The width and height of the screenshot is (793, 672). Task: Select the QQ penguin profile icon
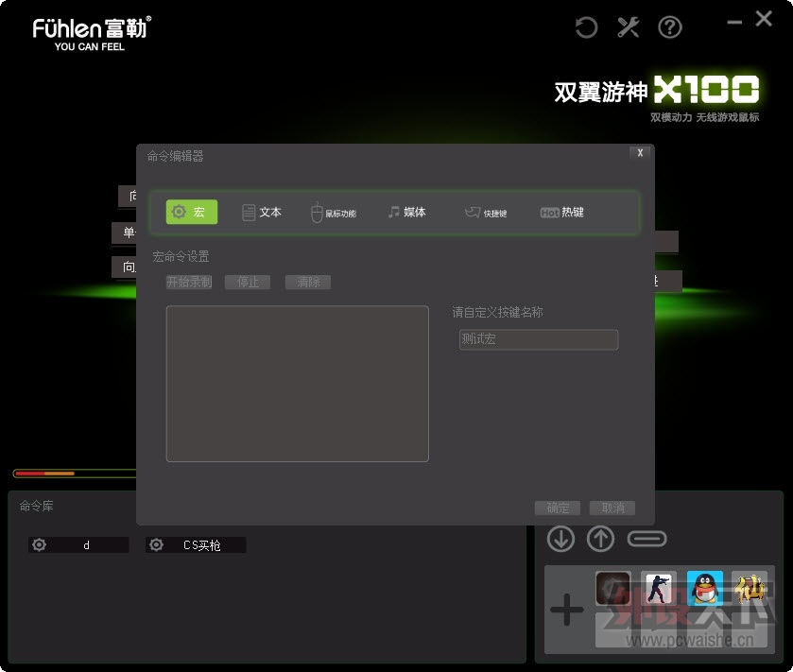(704, 588)
